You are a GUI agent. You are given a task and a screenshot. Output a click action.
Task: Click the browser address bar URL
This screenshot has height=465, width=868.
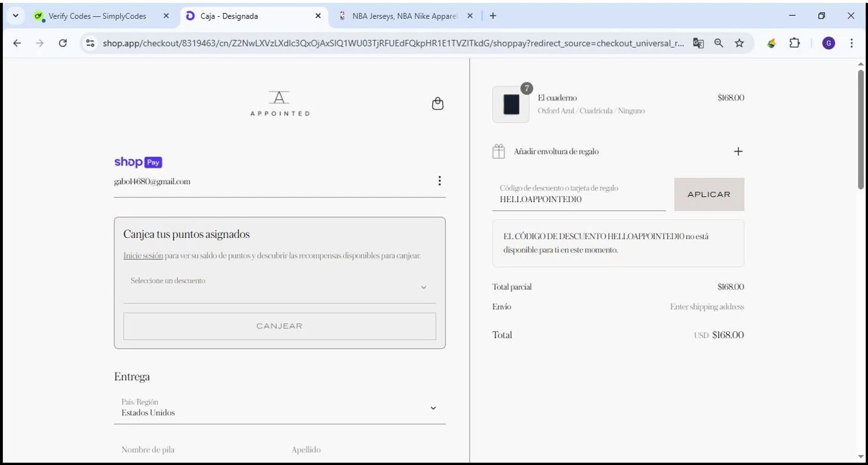[x=393, y=43]
